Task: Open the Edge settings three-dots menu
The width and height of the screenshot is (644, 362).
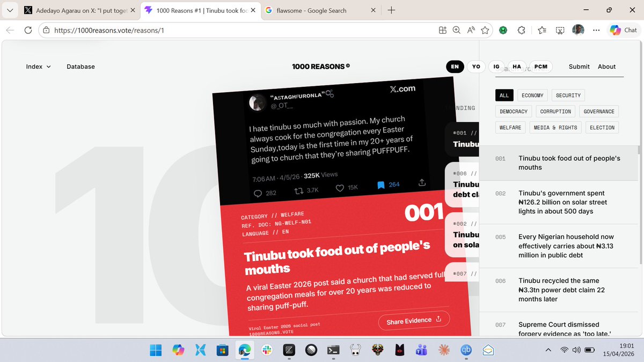Action: (x=596, y=31)
